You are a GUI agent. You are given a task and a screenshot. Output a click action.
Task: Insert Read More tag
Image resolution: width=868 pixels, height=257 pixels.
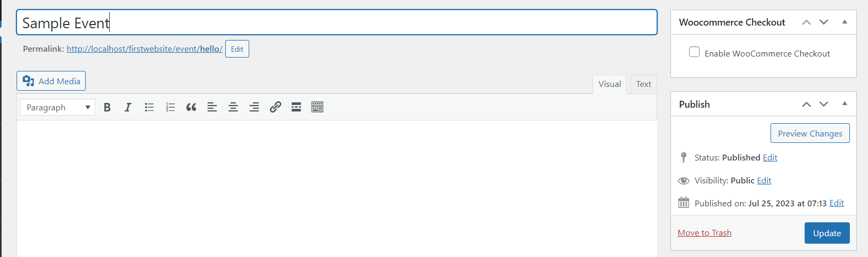(x=296, y=107)
